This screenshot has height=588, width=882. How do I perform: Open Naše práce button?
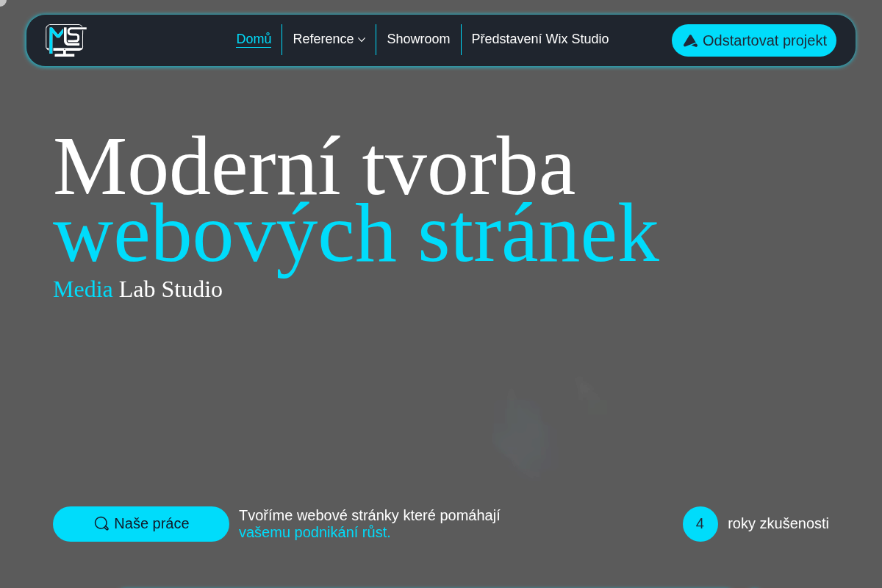[141, 524]
